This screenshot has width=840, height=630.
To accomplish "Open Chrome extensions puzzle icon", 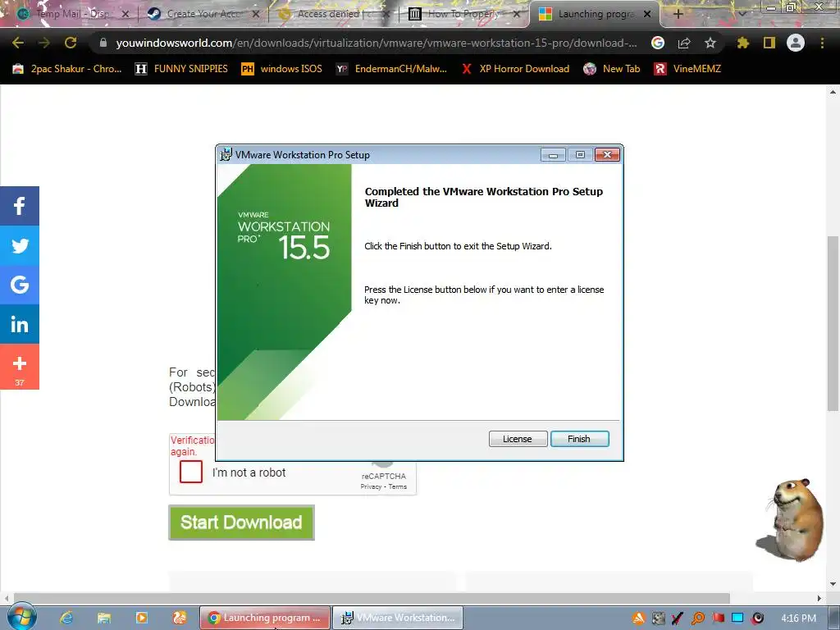I will click(x=743, y=43).
